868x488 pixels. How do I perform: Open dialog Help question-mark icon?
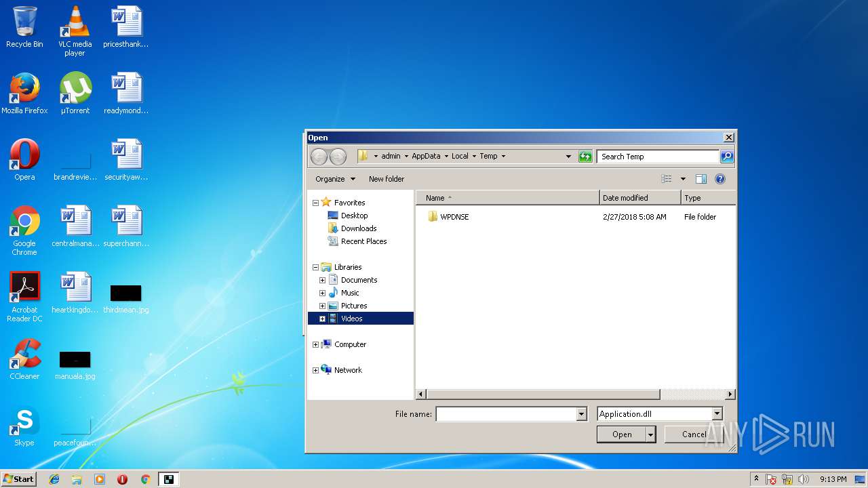[x=720, y=179]
